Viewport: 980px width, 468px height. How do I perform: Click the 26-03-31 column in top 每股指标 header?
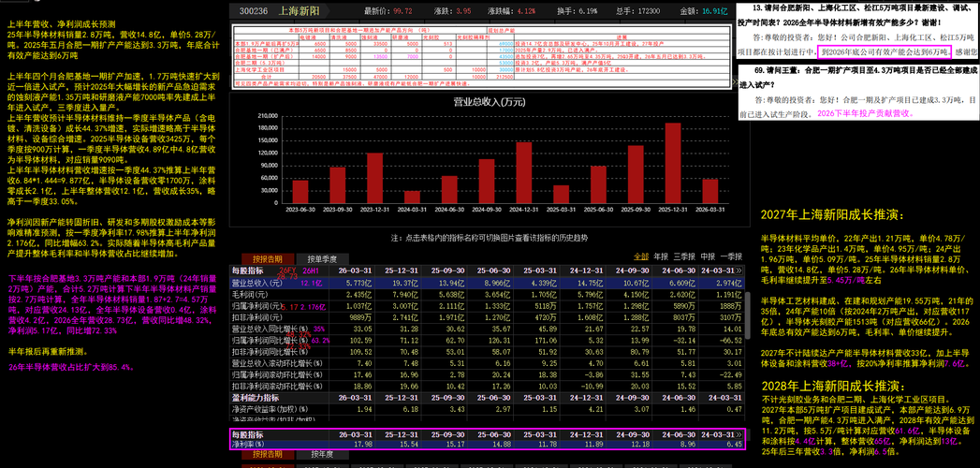pos(355,271)
